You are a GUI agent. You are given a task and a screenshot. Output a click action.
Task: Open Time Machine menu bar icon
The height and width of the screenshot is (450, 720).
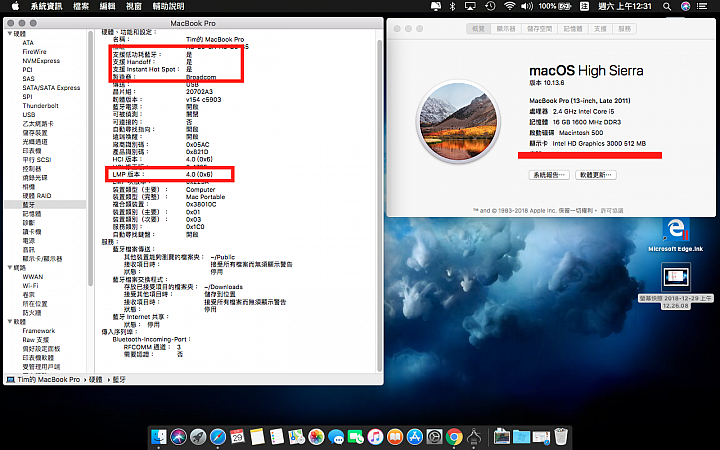click(490, 6)
